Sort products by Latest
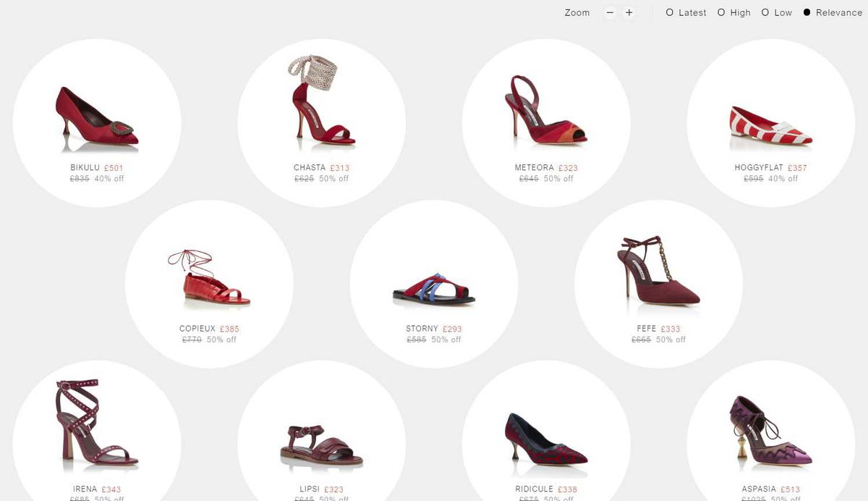 point(686,12)
